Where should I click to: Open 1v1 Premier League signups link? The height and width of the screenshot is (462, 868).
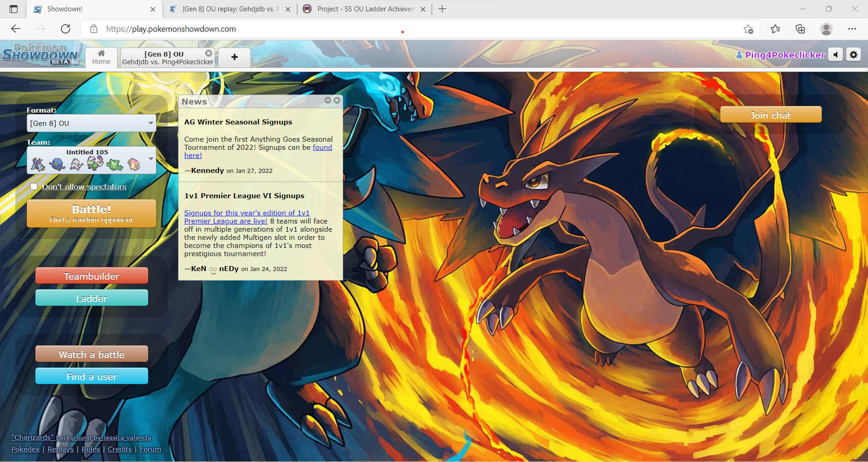click(247, 213)
